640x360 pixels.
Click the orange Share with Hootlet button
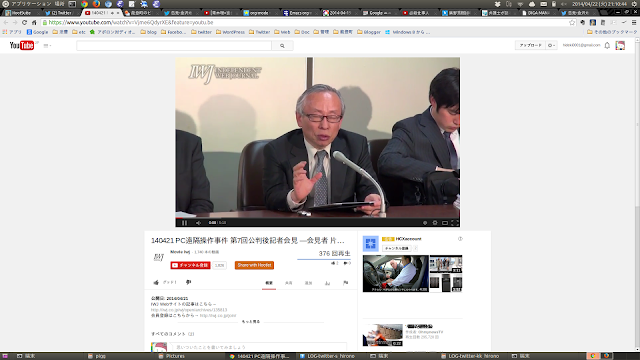(x=254, y=265)
